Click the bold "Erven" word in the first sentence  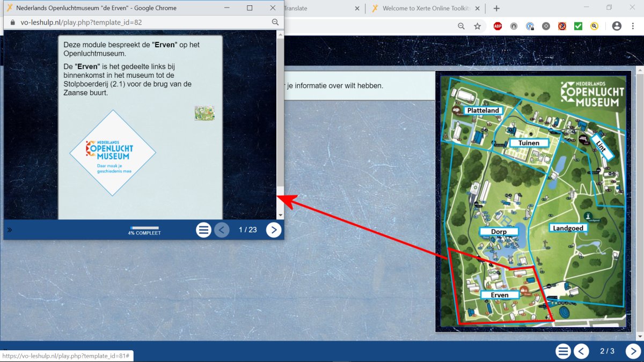point(165,45)
